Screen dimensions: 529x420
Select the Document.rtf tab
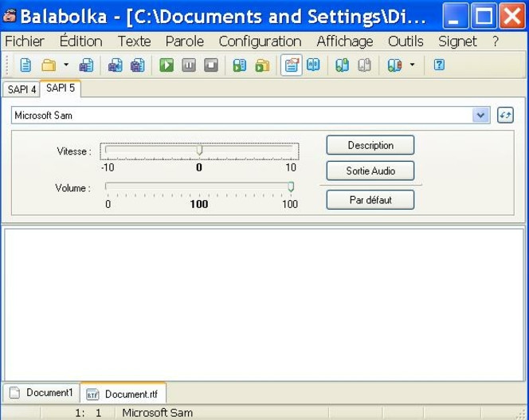tap(123, 394)
